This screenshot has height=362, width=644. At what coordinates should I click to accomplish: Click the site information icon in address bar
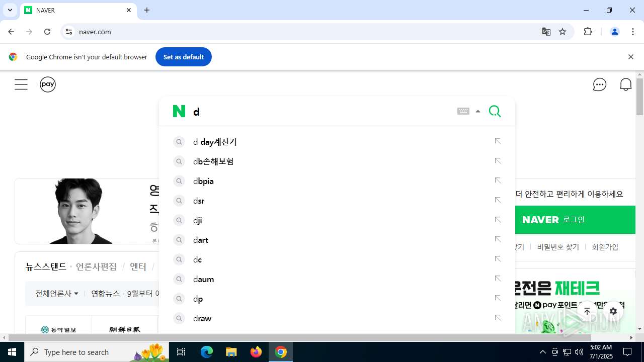pyautogui.click(x=69, y=32)
